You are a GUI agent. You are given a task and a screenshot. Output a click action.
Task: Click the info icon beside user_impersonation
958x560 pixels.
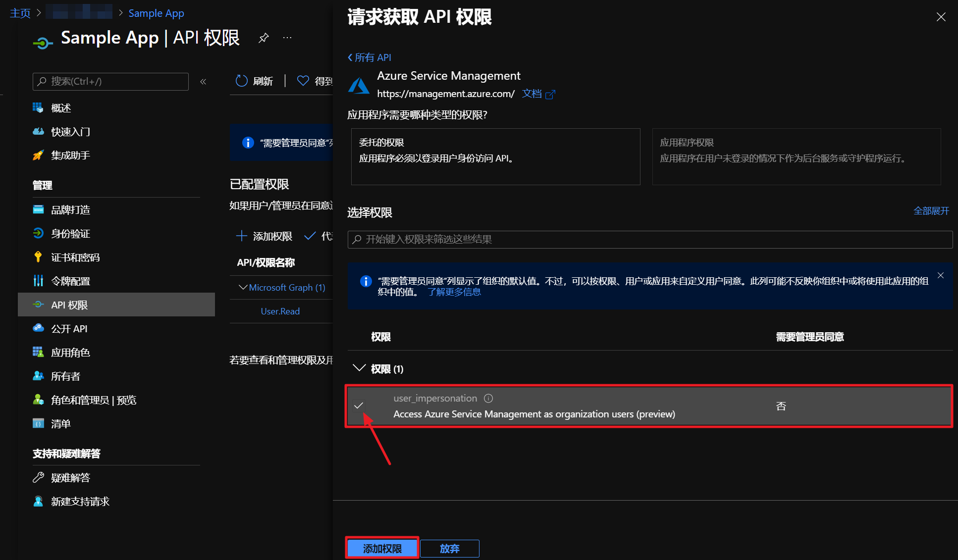tap(488, 399)
